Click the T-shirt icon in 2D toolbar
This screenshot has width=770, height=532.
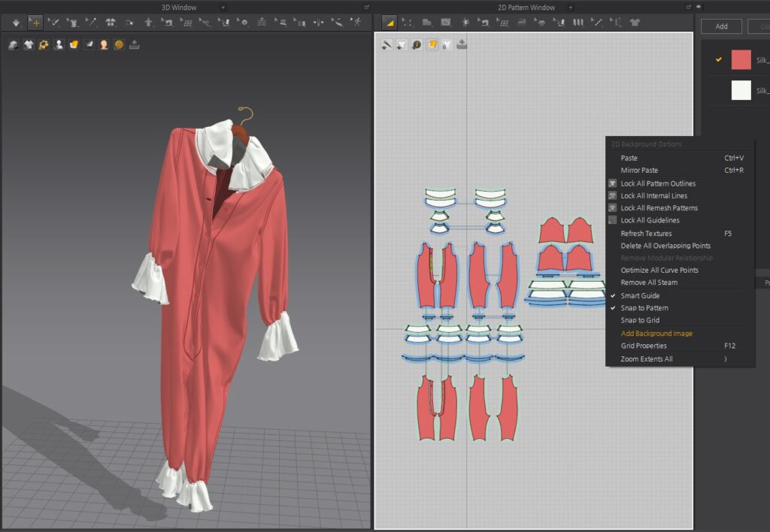pyautogui.click(x=635, y=23)
